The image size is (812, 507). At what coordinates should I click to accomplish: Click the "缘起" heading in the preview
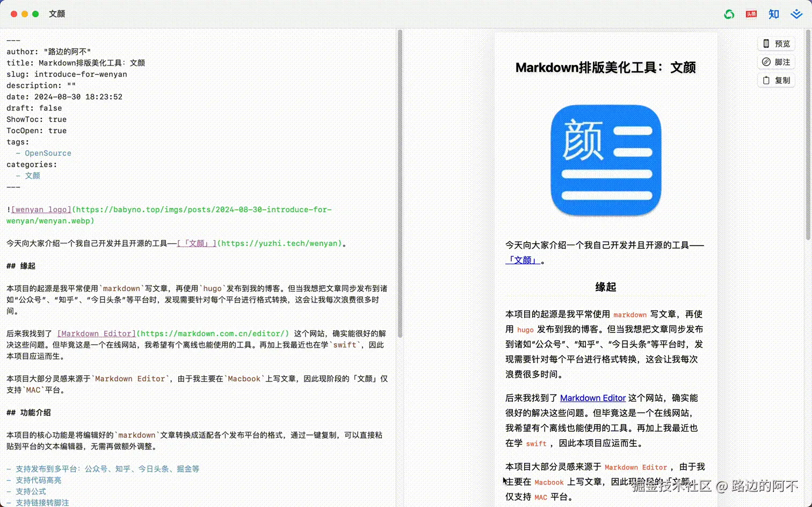coord(606,287)
